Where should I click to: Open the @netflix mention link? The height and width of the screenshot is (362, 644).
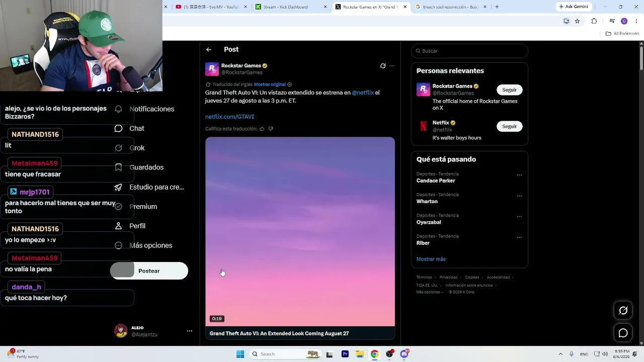(363, 93)
